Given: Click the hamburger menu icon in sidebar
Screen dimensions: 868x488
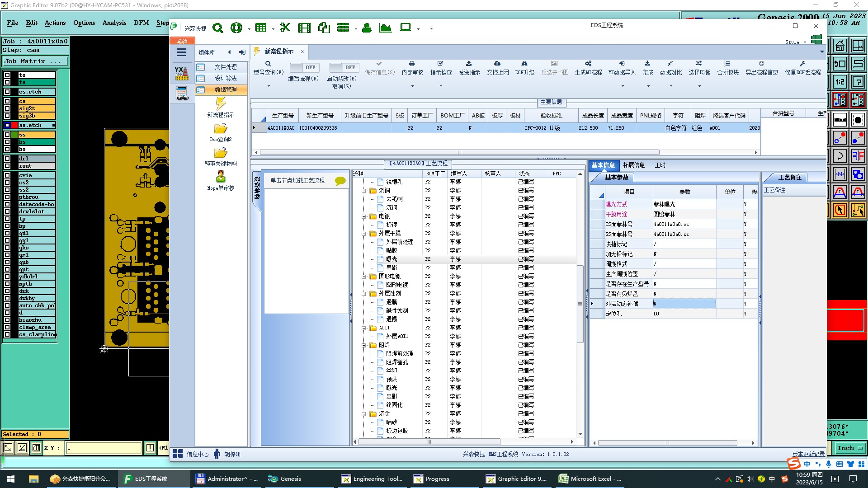Looking at the screenshot, I should point(181,52).
